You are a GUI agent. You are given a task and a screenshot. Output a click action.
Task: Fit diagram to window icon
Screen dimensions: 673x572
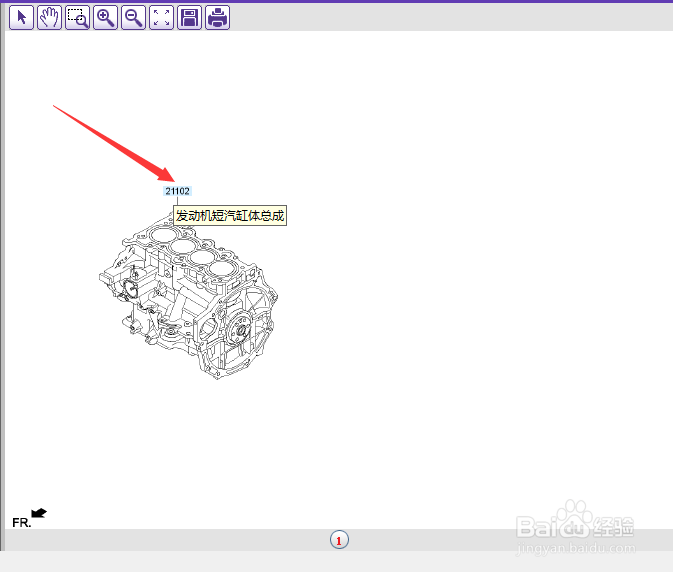161,18
